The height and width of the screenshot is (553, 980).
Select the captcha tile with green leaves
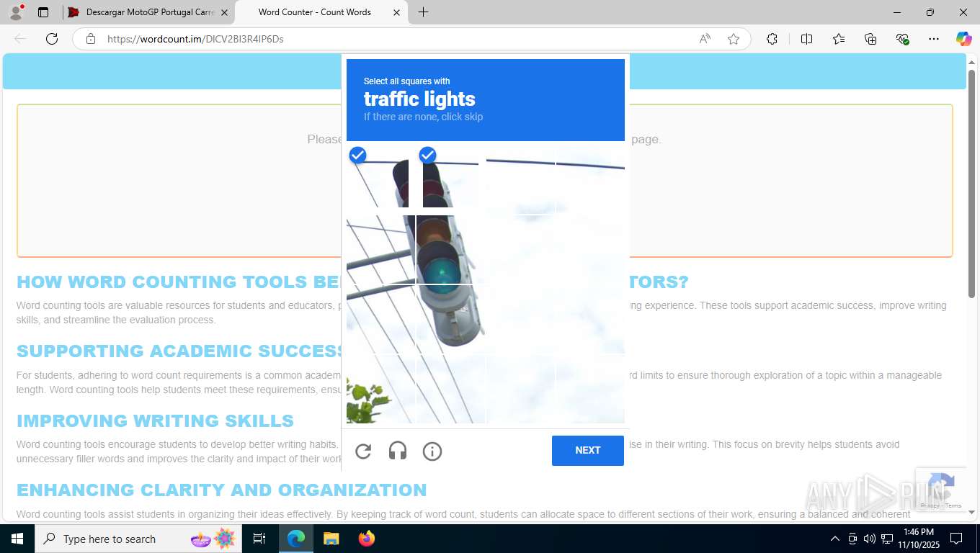click(x=380, y=390)
